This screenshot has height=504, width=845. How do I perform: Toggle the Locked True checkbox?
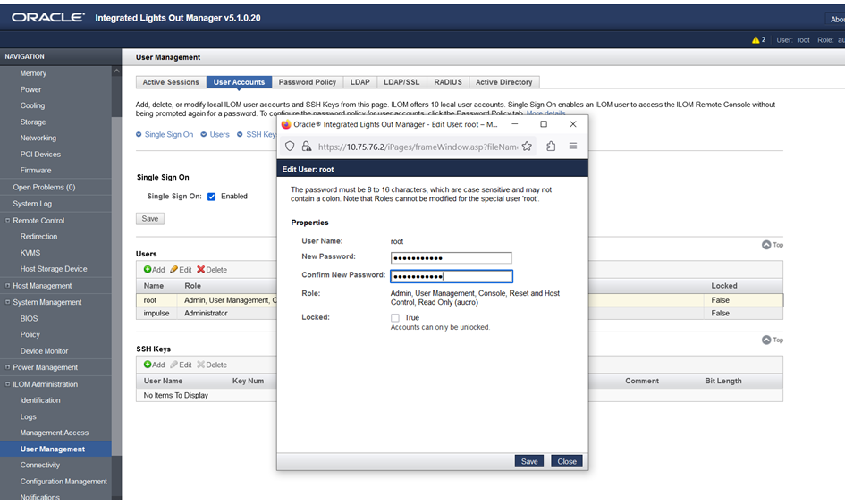(x=395, y=318)
